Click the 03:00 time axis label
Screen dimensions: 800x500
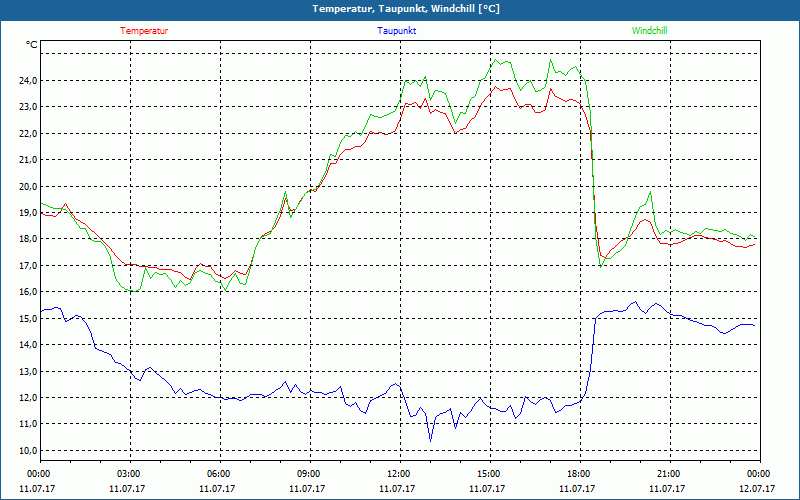tap(128, 474)
